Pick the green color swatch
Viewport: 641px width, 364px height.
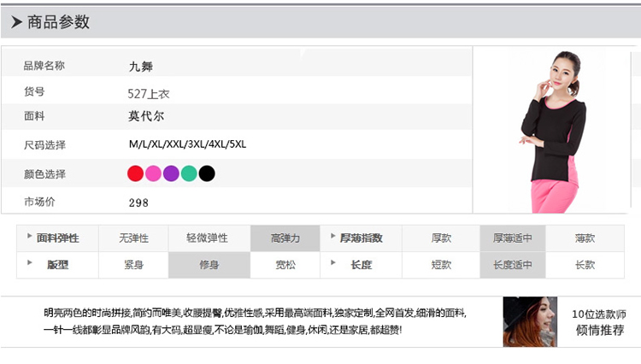189,173
